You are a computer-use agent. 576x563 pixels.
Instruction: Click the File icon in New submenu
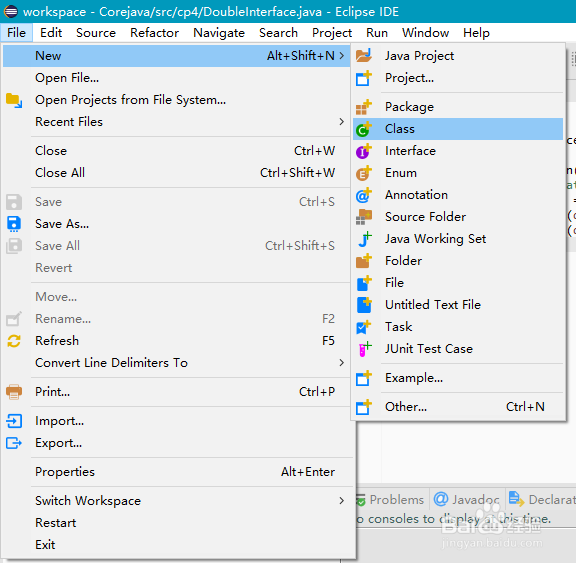coord(364,283)
